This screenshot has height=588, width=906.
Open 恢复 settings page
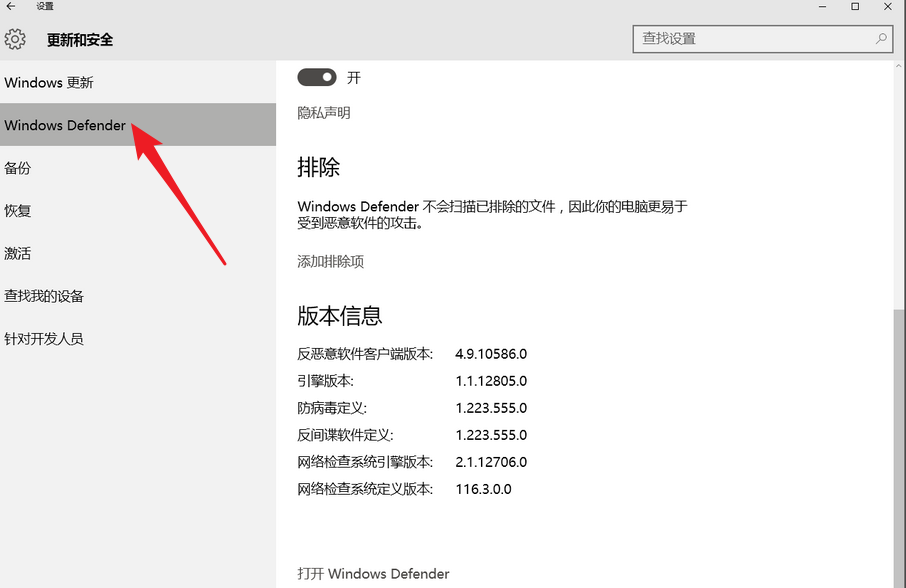pyautogui.click(x=138, y=211)
